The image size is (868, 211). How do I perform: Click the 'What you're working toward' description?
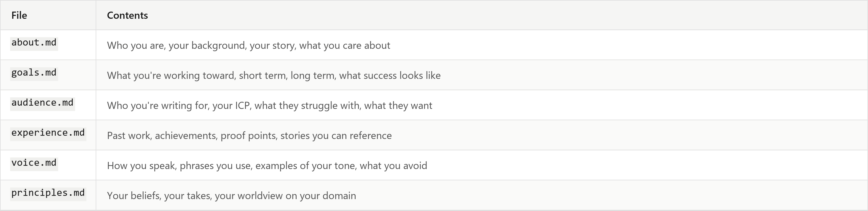(x=274, y=75)
